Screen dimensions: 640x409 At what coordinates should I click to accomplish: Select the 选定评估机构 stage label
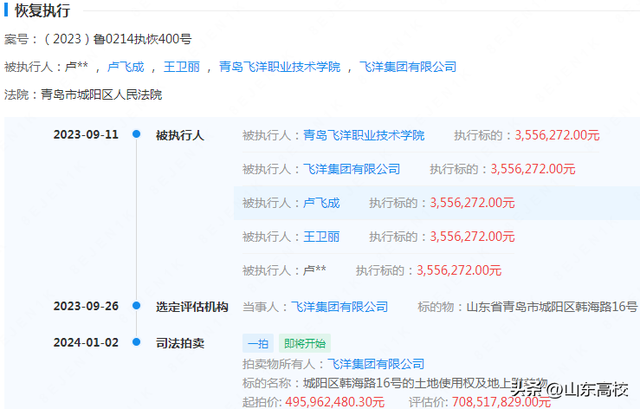(x=192, y=307)
